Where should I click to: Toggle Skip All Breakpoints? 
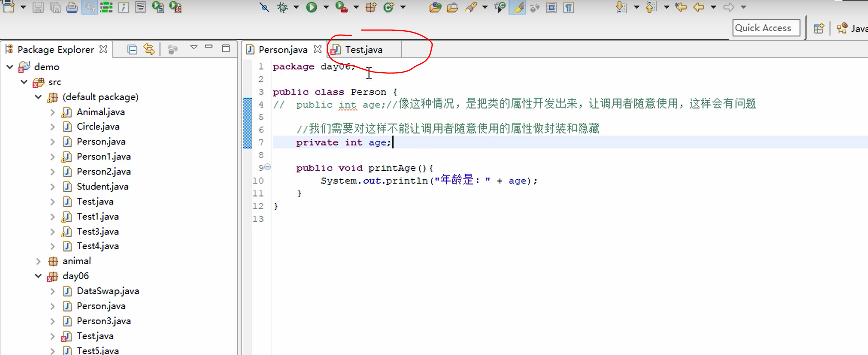(x=264, y=7)
